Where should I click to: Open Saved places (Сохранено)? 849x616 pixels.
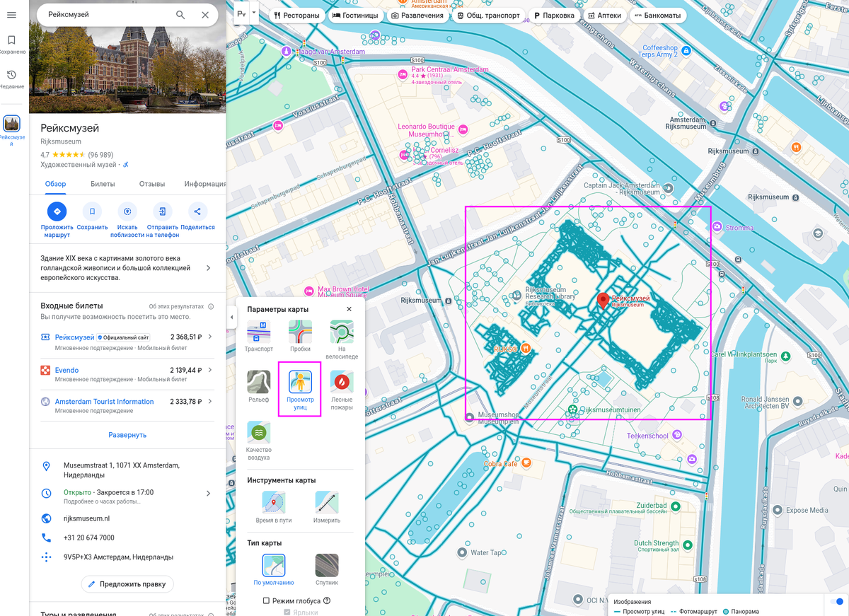click(x=11, y=45)
